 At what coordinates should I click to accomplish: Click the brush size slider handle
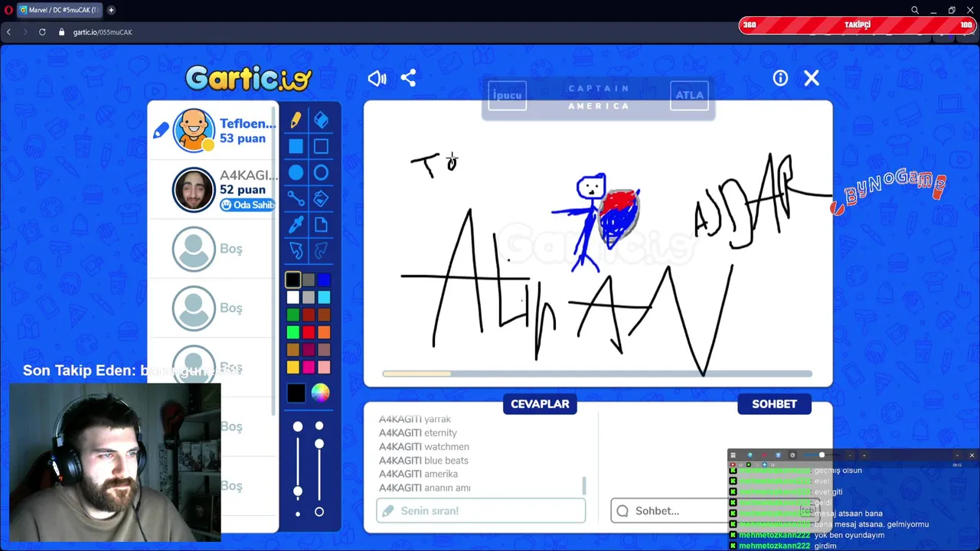click(298, 491)
